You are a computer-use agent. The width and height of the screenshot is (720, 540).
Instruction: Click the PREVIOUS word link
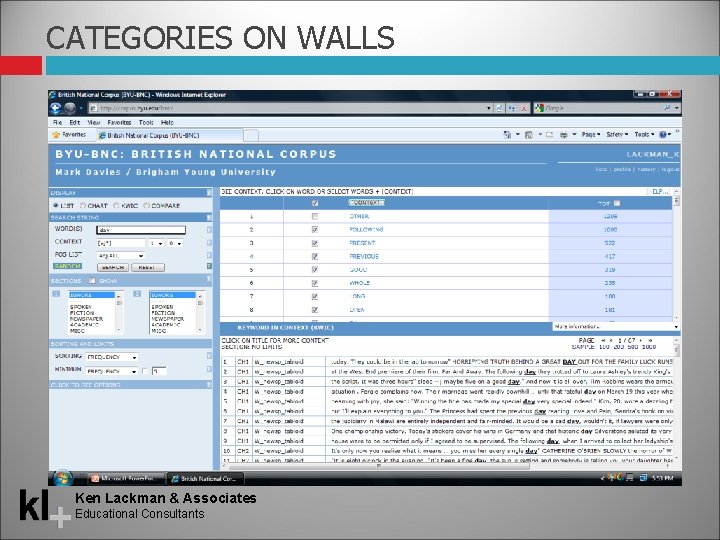point(364,256)
